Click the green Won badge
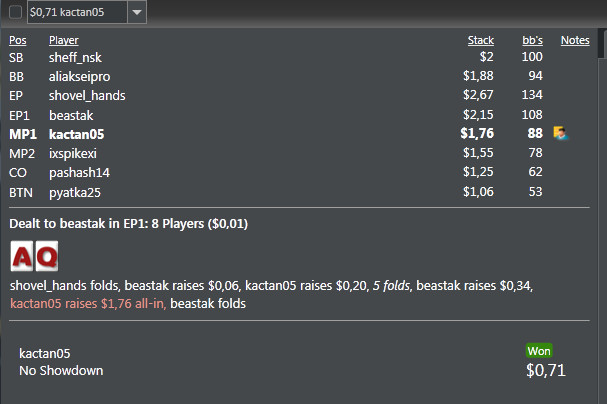This screenshot has width=607, height=404. point(539,351)
